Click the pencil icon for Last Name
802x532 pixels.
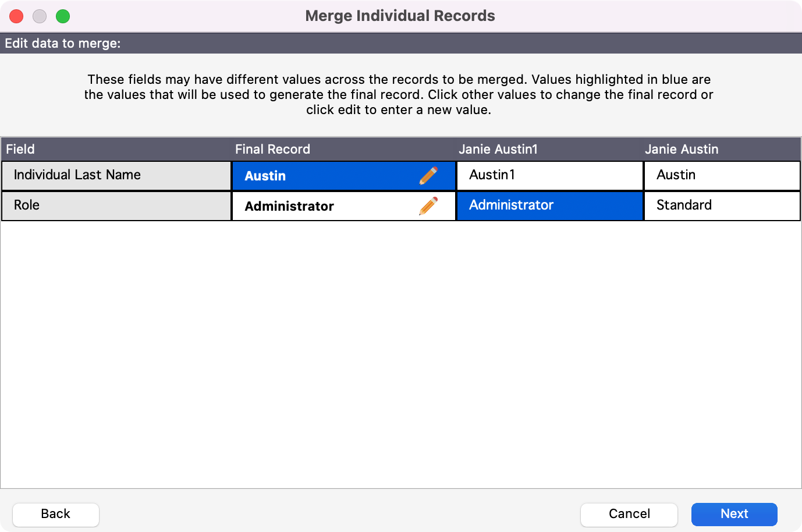pyautogui.click(x=428, y=176)
